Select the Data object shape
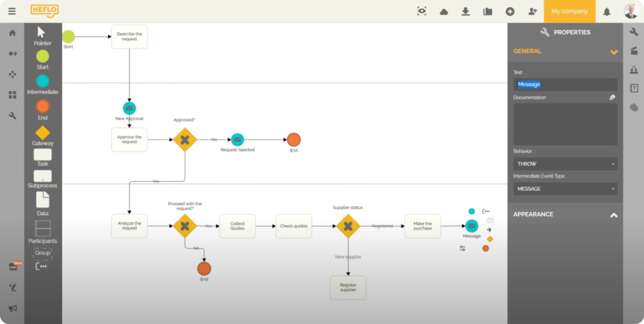The width and height of the screenshot is (644, 324). (x=42, y=200)
